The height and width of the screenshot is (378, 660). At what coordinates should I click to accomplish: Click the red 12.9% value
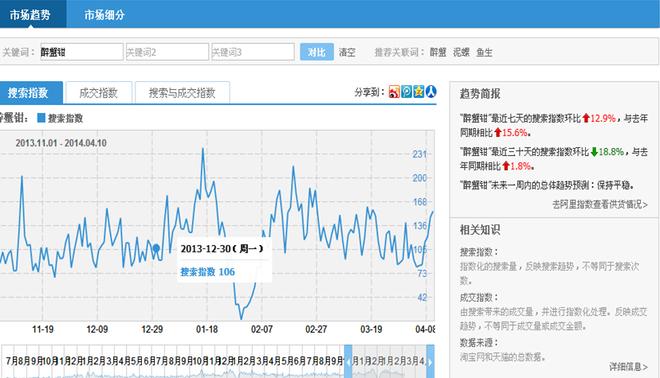(x=603, y=118)
